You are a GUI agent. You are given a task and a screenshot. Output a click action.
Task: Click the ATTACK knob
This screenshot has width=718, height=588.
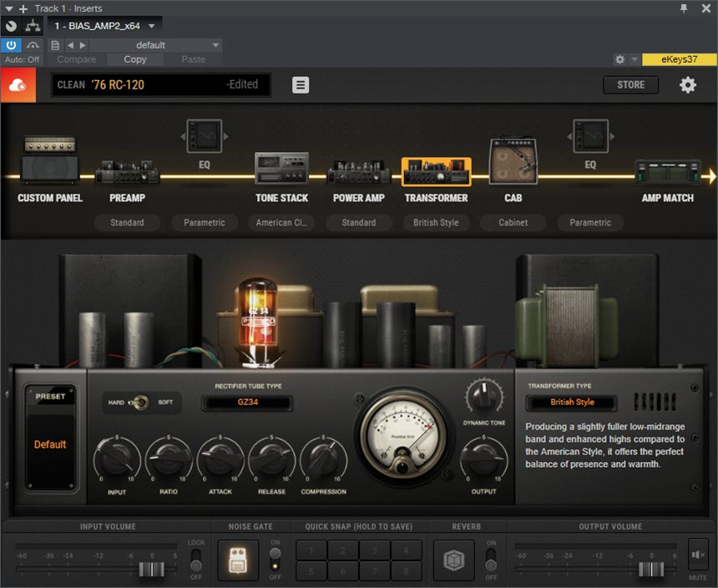tap(220, 459)
